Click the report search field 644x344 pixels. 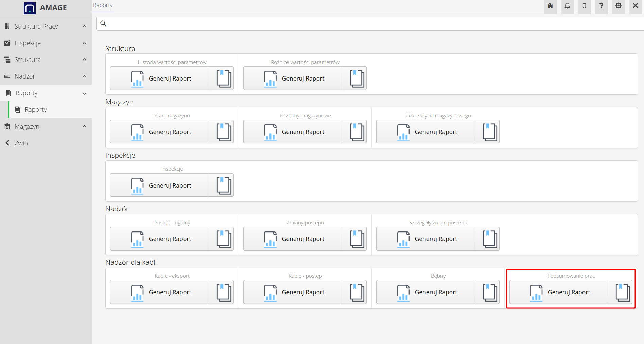(370, 23)
